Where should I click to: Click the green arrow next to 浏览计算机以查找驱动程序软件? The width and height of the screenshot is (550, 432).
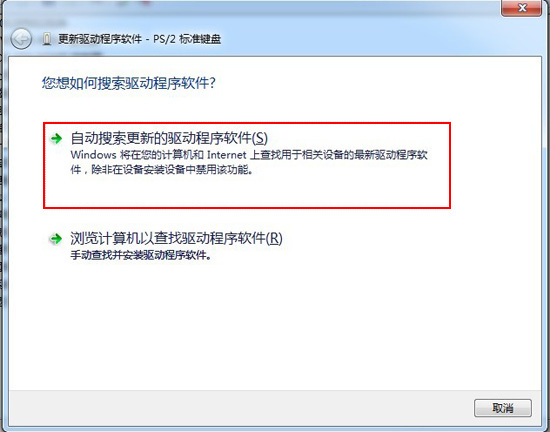[x=56, y=239]
